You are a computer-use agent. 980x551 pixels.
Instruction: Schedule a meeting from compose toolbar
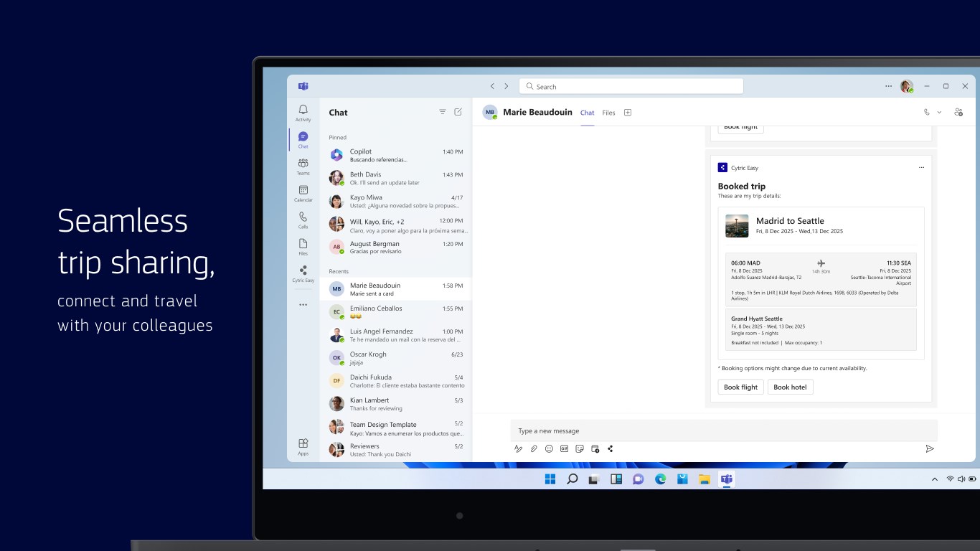595,448
